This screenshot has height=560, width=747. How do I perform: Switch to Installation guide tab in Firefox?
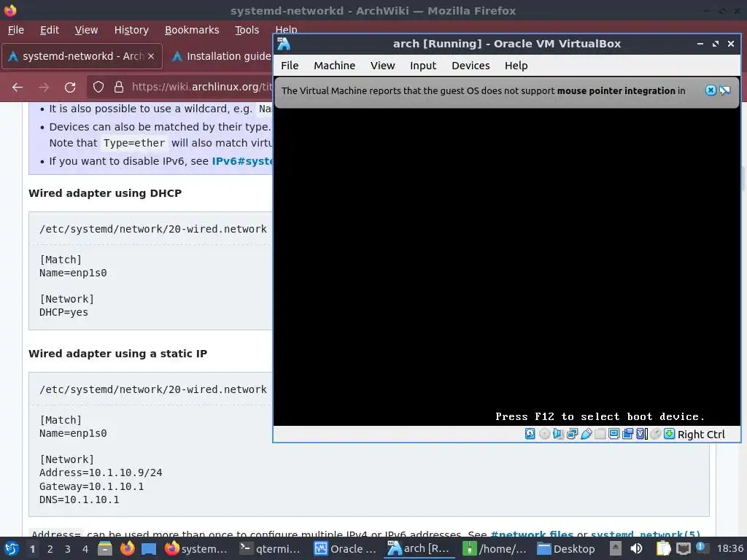tap(220, 56)
